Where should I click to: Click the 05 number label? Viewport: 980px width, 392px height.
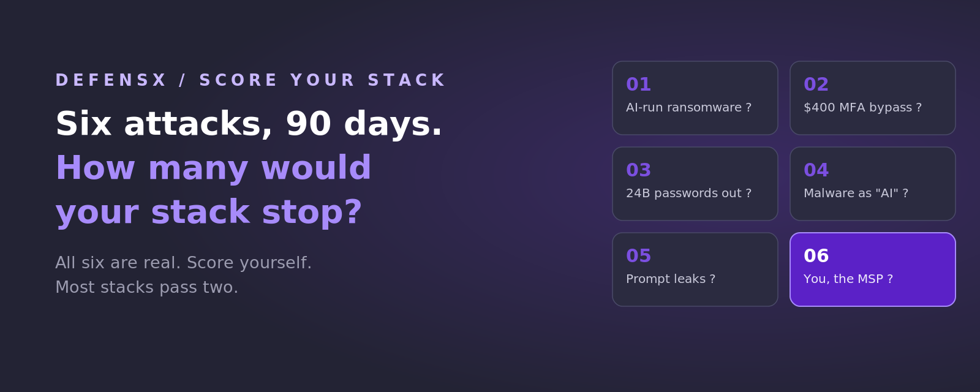638,256
